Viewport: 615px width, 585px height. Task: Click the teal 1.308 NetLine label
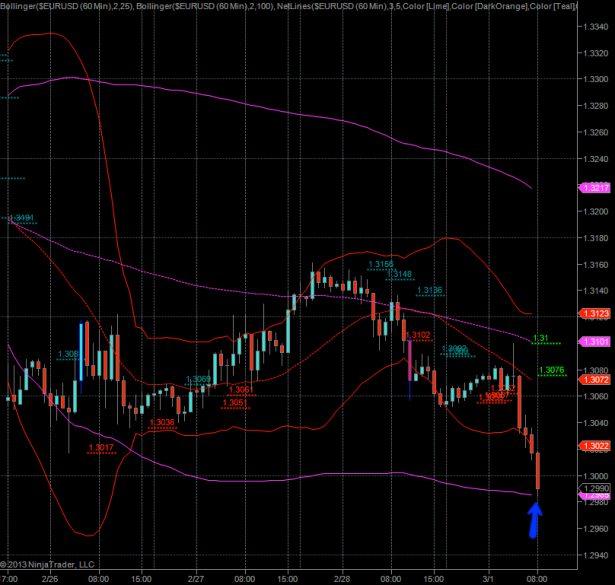pos(68,354)
